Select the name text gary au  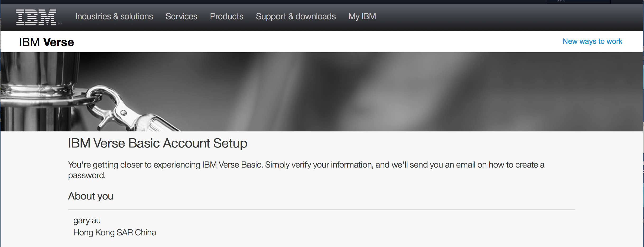click(87, 221)
